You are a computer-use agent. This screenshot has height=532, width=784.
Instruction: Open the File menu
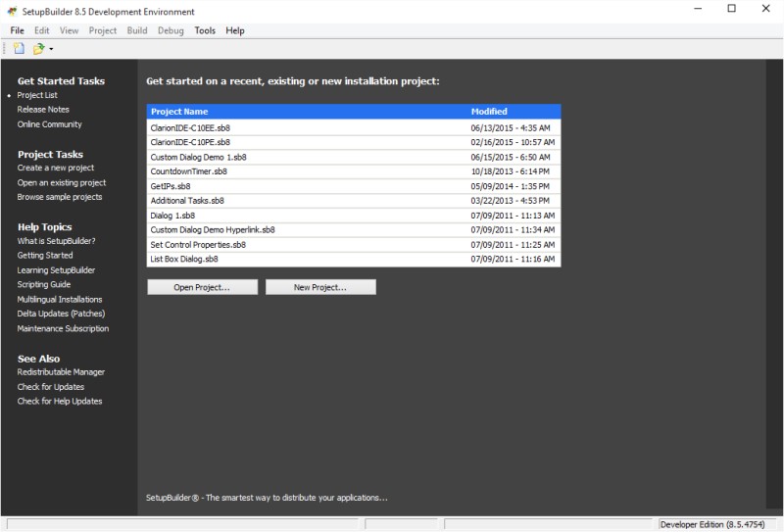click(18, 30)
